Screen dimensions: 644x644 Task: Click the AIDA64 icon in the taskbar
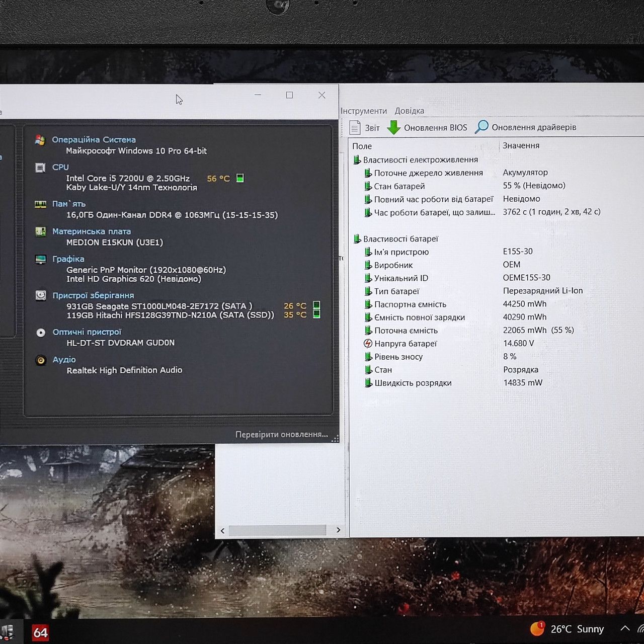click(x=40, y=632)
